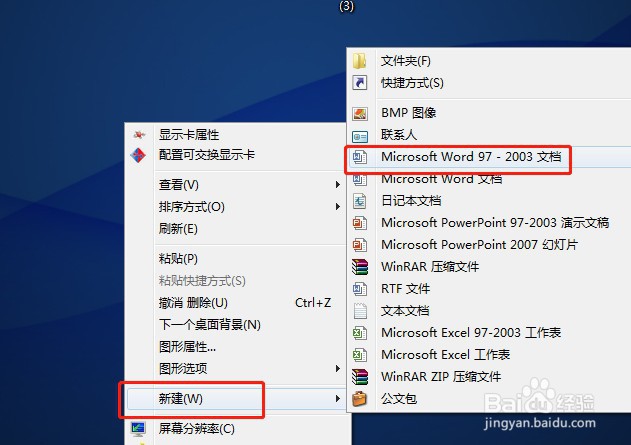Screen dimensions: 631x445
Task: Choose 下一个桌面背景(N)
Action: pos(210,324)
